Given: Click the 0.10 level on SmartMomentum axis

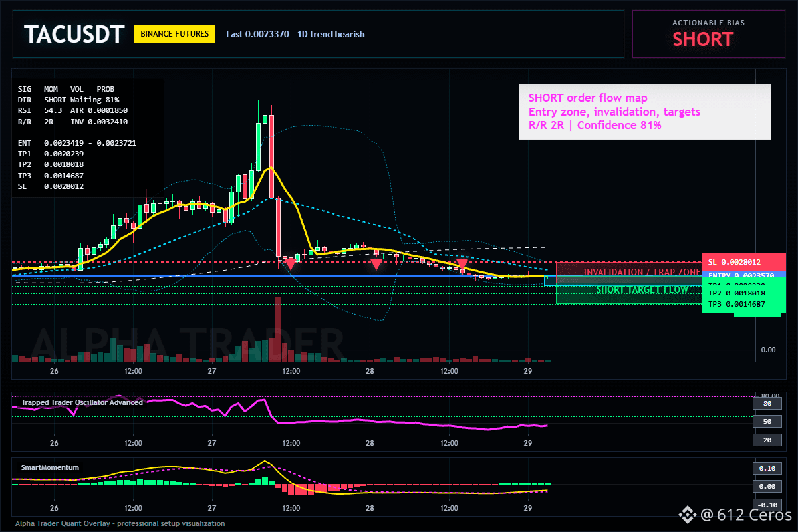Looking at the screenshot, I should point(767,468).
